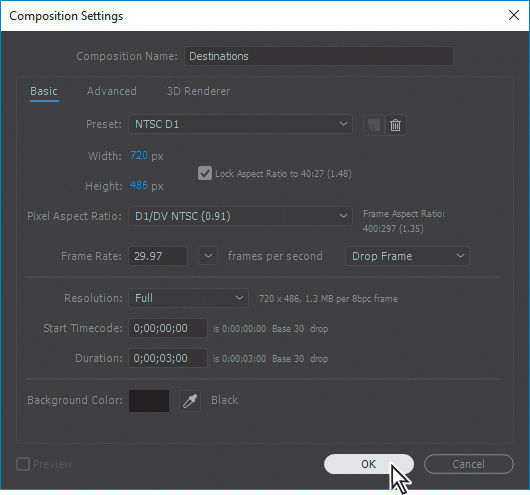Close the Composition Settings dialog
Image resolution: width=530 pixels, height=495 pixels.
click(514, 15)
